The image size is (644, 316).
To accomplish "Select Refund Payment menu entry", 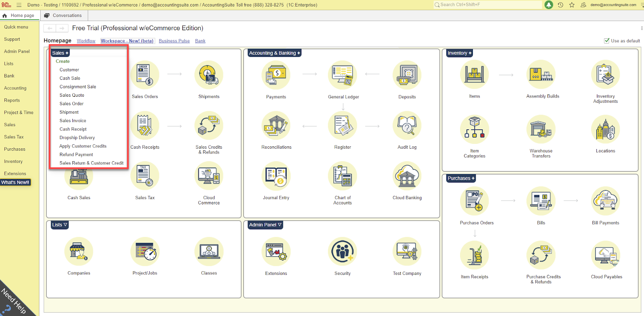I will [x=76, y=154].
